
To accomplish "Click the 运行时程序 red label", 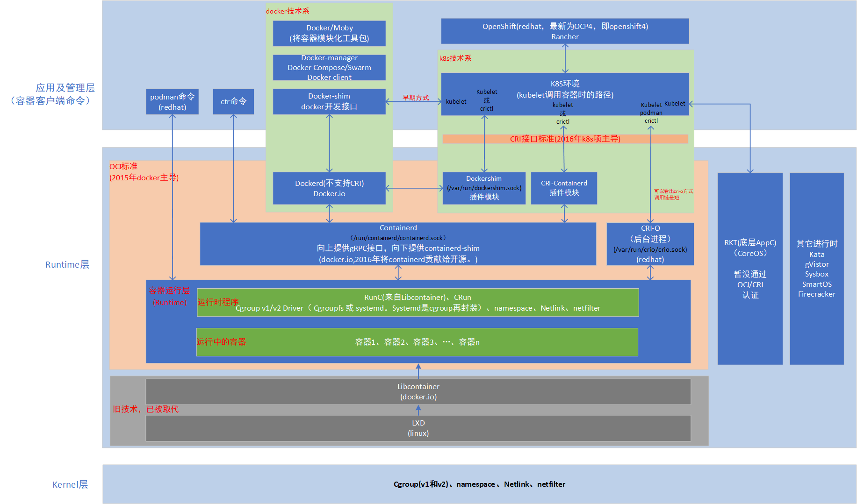I will pos(218,302).
